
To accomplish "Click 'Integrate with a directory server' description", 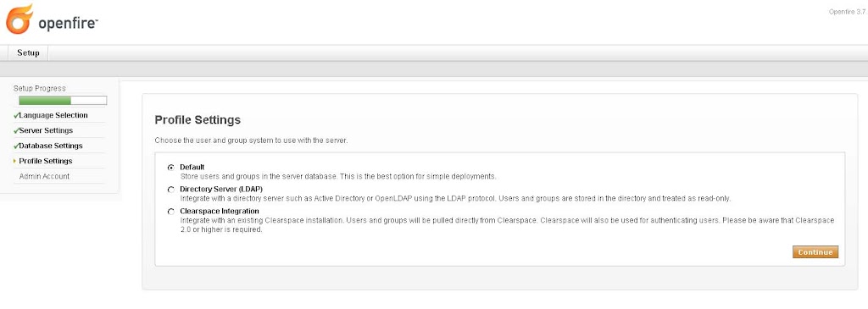I will 455,198.
